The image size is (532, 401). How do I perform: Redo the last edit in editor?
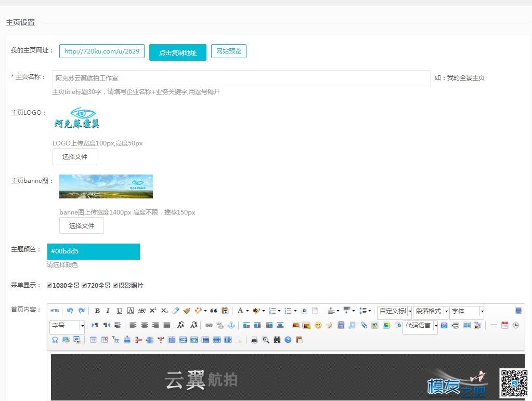pos(82,311)
